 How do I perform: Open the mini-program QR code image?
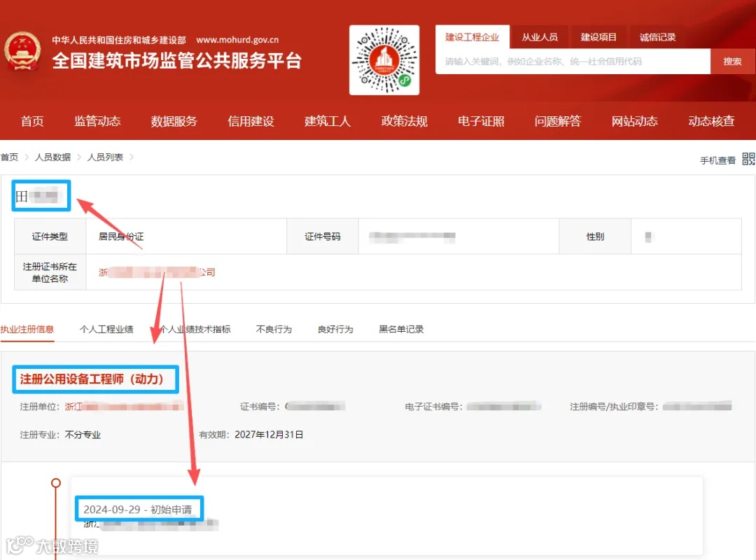tap(384, 59)
